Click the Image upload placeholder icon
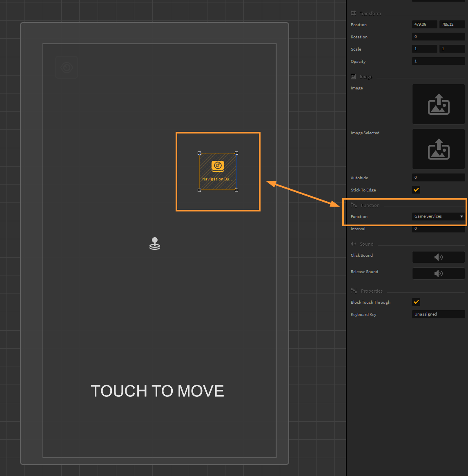 438,105
